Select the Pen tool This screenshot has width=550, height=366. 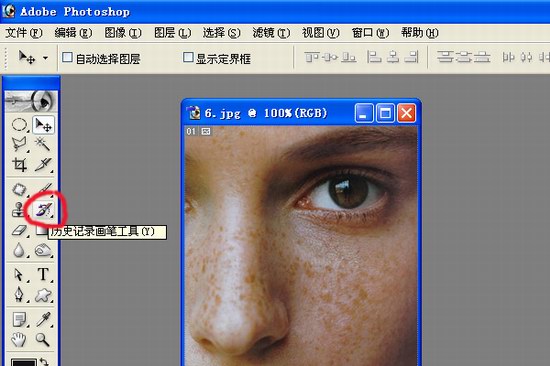pyautogui.click(x=19, y=294)
